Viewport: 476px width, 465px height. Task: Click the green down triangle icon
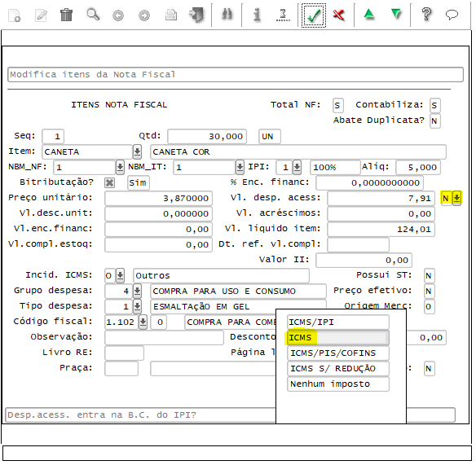pos(396,14)
